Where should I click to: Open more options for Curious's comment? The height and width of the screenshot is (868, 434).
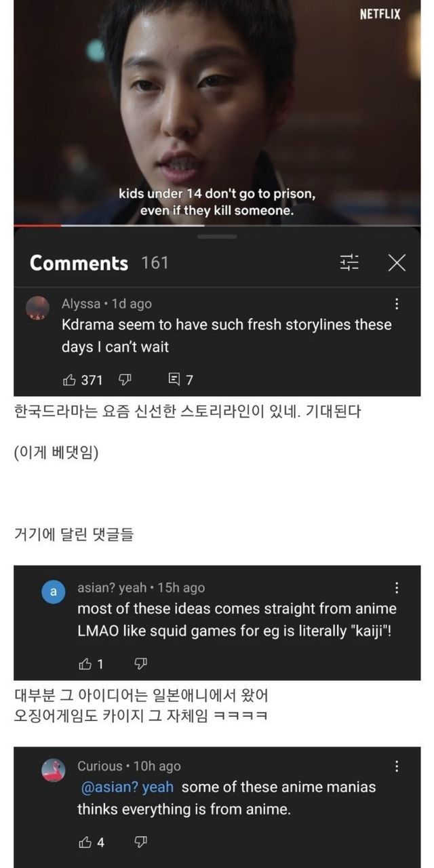pos(397,766)
